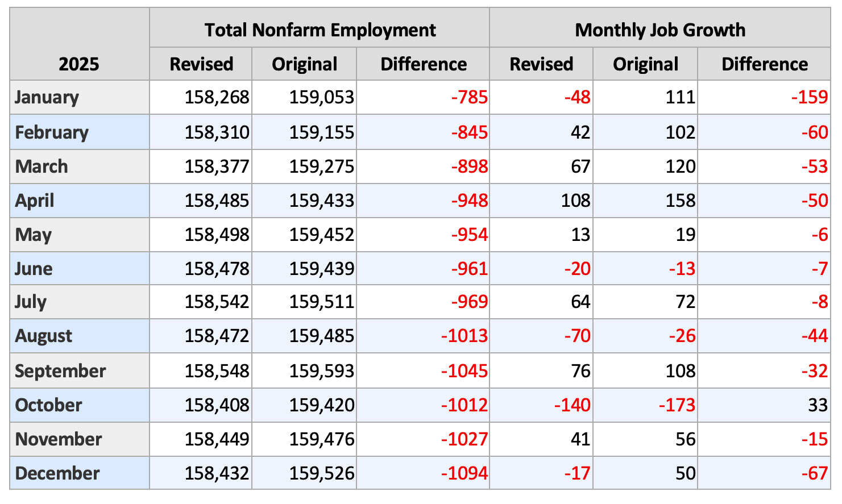This screenshot has width=842, height=504.
Task: Select the October row label
Action: pos(48,405)
